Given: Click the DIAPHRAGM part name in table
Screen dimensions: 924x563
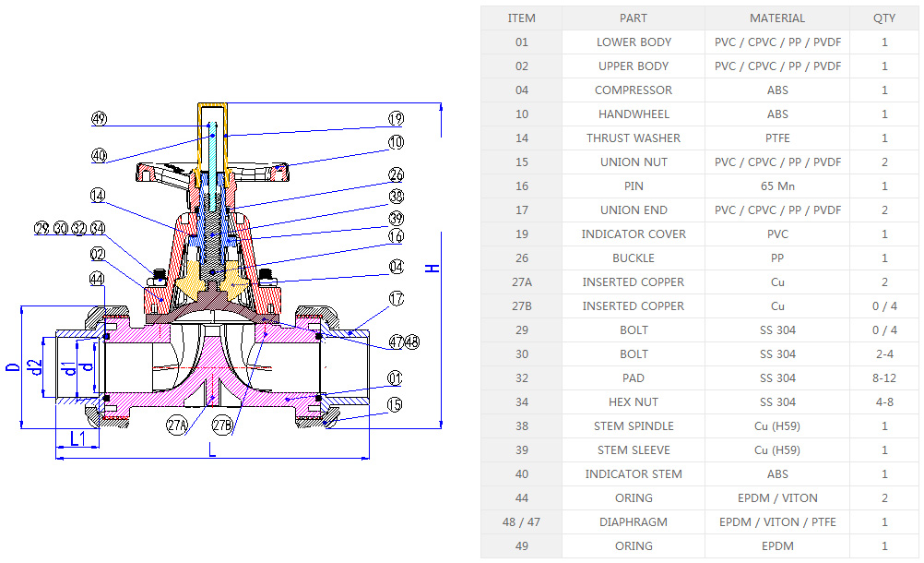Looking at the screenshot, I should pos(634,521).
